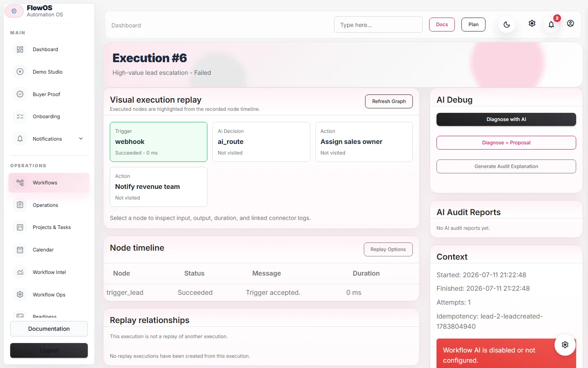Click the Operations clipboard icon
Viewport: 588px width, 368px height.
point(20,205)
